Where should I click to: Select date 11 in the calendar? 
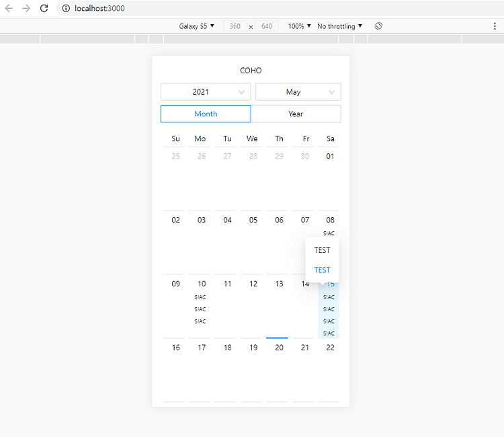click(x=227, y=284)
